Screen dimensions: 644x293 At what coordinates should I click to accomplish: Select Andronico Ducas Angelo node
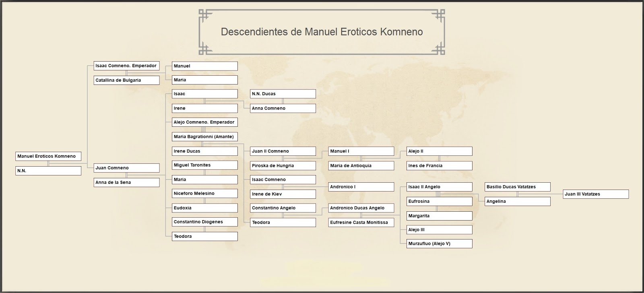pos(361,208)
